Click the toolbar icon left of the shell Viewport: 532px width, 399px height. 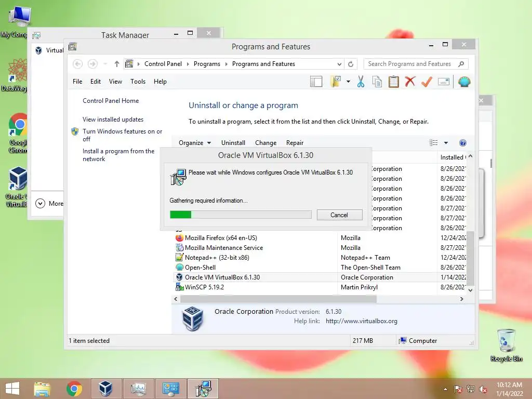tap(444, 82)
